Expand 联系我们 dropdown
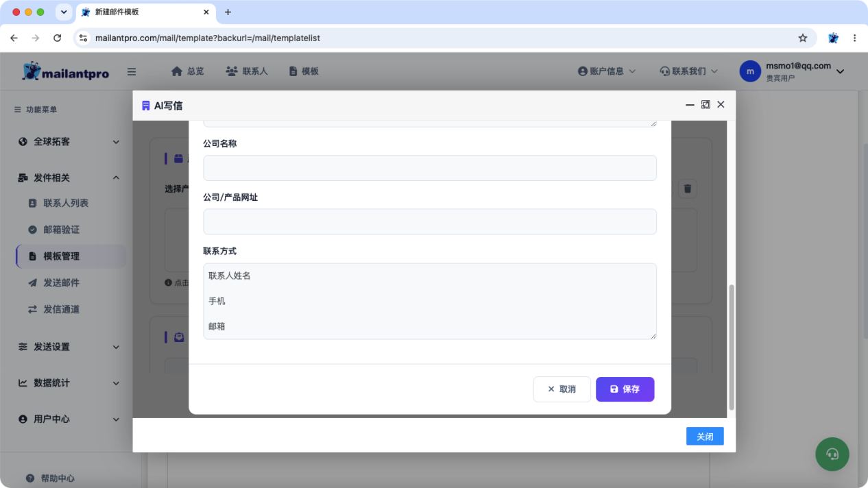 pos(688,71)
